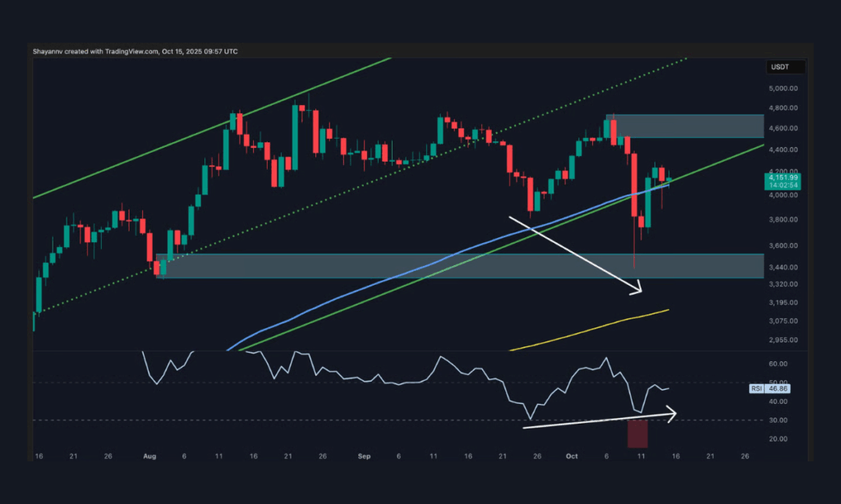Select the white downward arrow on price chart

575,254
